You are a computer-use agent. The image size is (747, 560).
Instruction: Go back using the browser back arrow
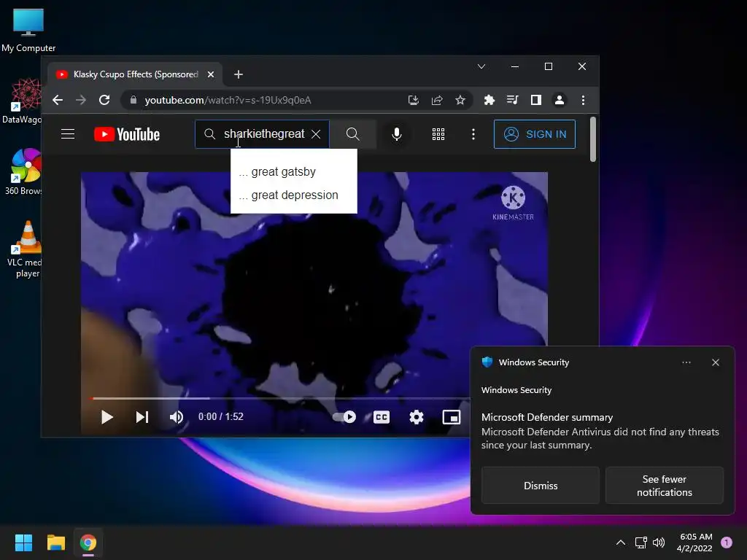58,100
